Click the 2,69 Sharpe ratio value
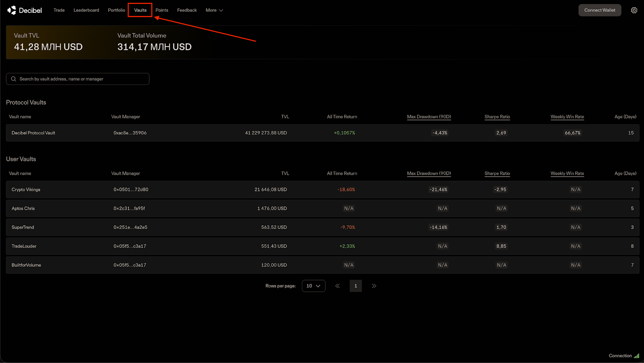644x363 pixels. pyautogui.click(x=501, y=133)
